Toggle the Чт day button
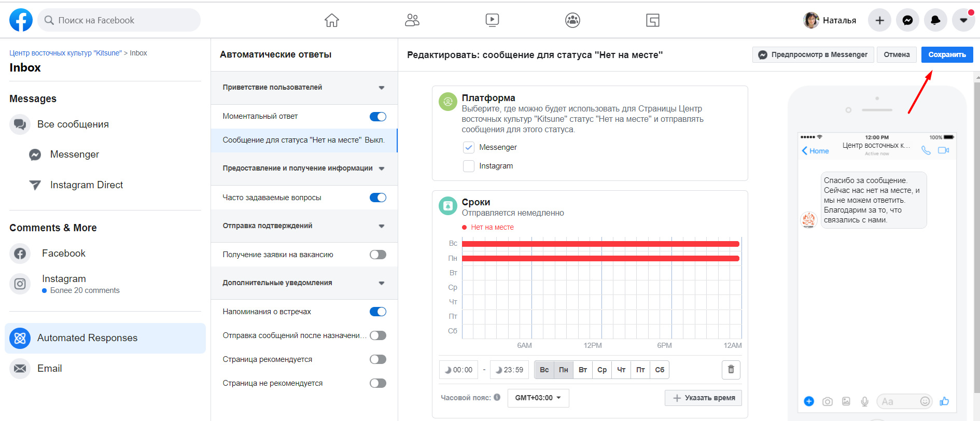This screenshot has height=421, width=980. [621, 370]
